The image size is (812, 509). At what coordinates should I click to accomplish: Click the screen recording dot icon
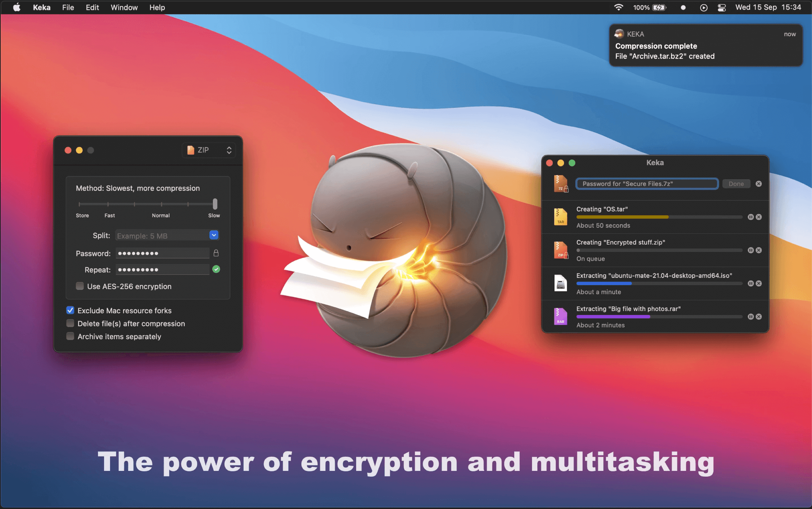point(683,7)
